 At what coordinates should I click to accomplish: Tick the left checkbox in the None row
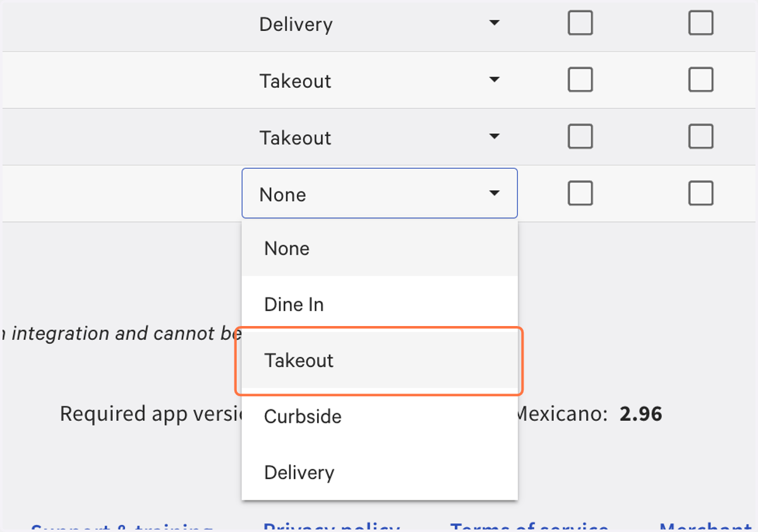(x=580, y=193)
